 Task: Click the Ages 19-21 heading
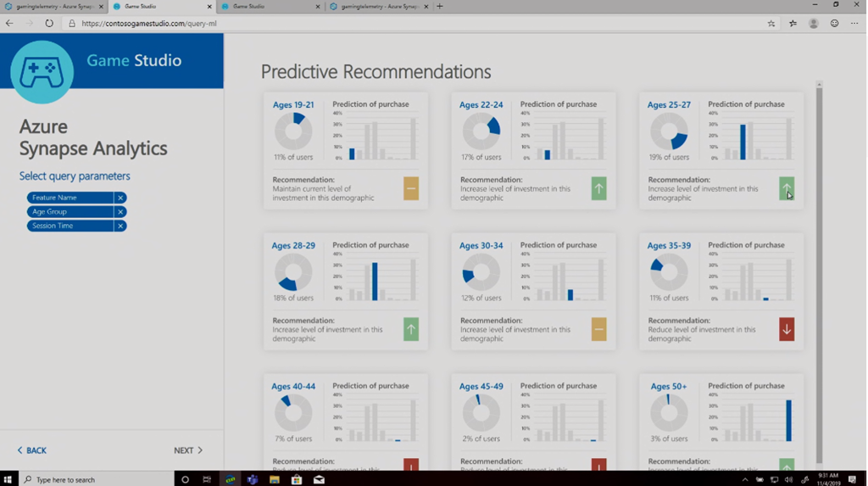point(293,104)
